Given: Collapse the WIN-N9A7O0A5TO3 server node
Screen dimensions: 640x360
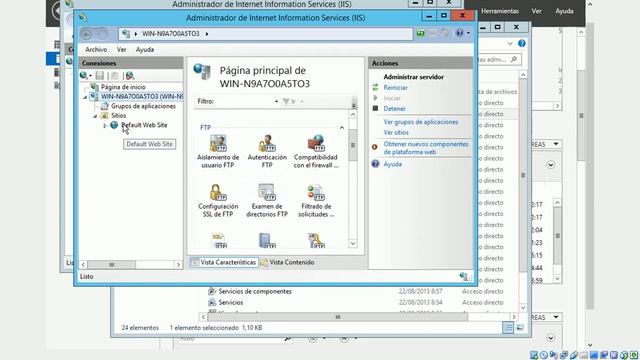Looking at the screenshot, I should coord(85,97).
